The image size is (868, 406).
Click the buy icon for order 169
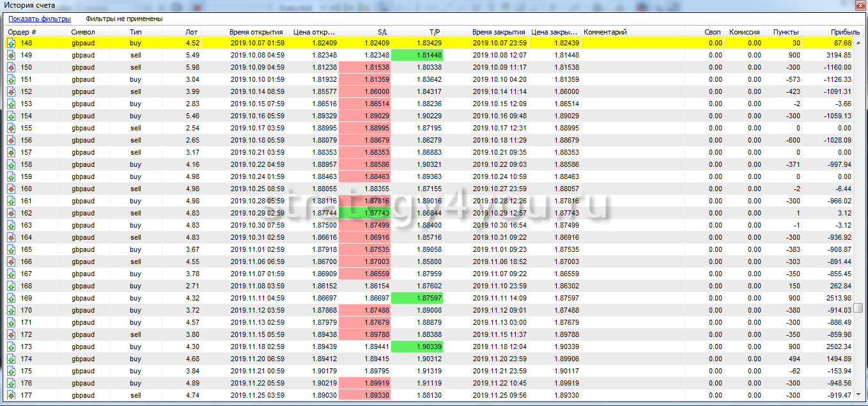(12, 298)
